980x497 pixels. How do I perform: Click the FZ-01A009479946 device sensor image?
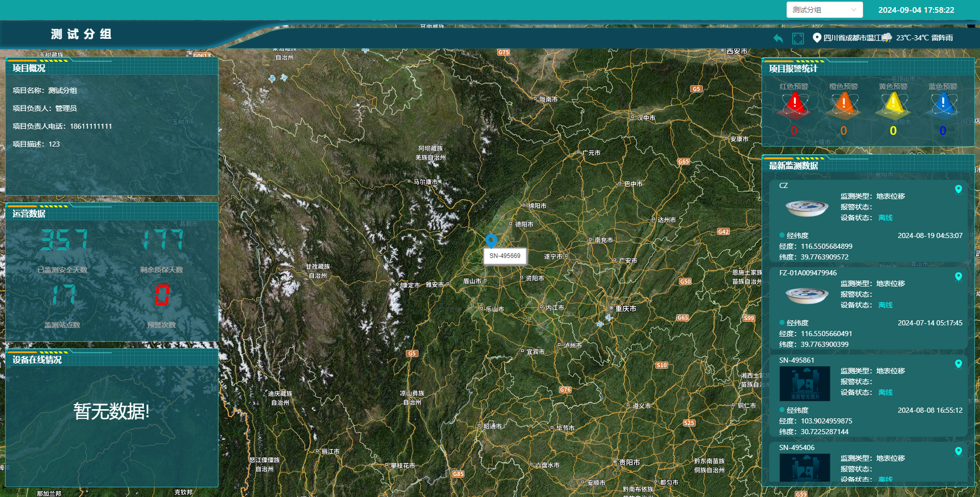[x=807, y=295]
